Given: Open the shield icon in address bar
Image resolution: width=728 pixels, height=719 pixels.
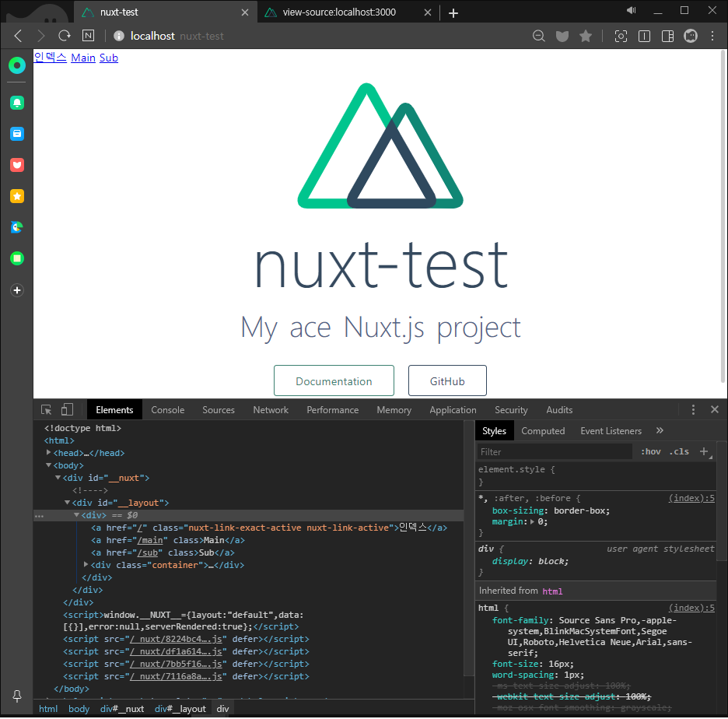Looking at the screenshot, I should pyautogui.click(x=562, y=36).
